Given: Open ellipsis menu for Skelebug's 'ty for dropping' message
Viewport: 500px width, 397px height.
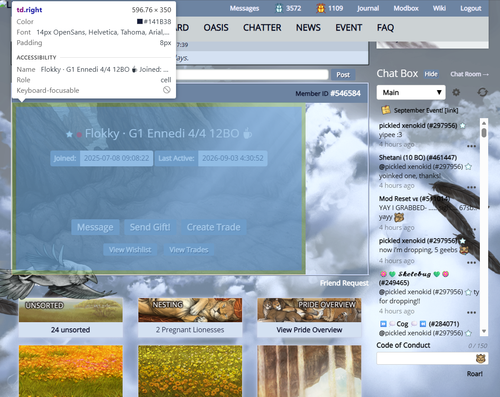Looking at the screenshot, I should tap(471, 312).
